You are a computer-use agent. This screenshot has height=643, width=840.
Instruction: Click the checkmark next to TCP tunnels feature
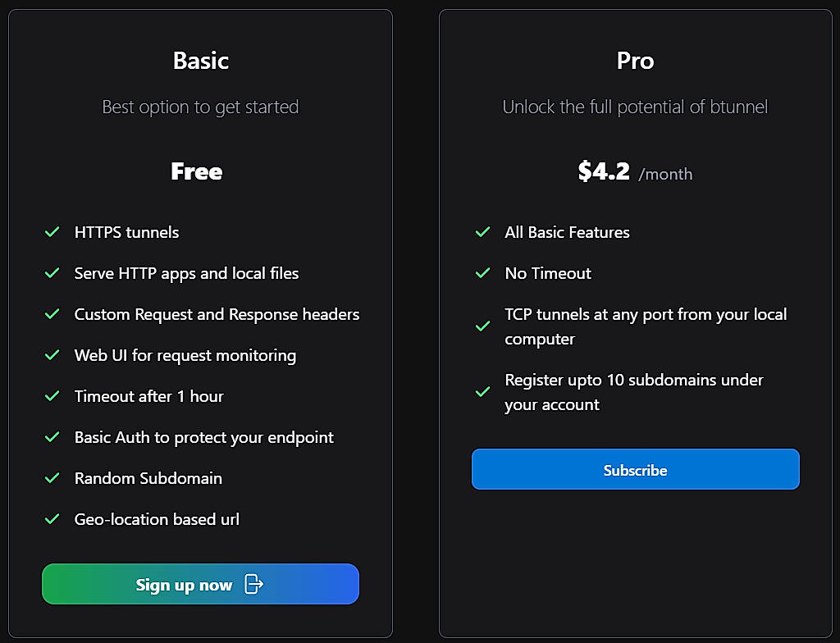click(482, 326)
